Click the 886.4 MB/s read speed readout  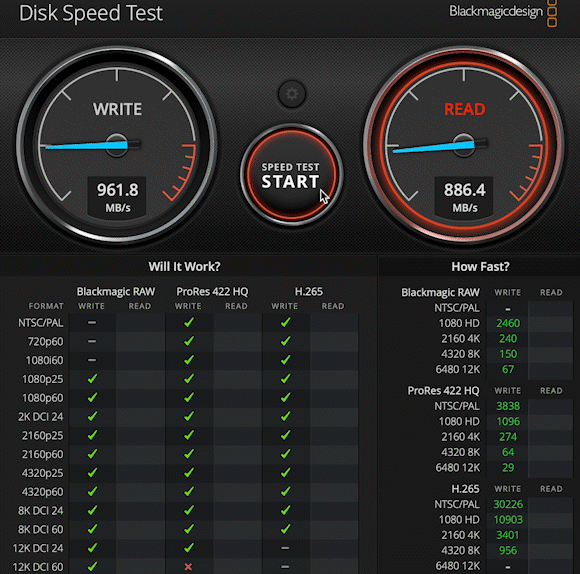[x=465, y=197]
